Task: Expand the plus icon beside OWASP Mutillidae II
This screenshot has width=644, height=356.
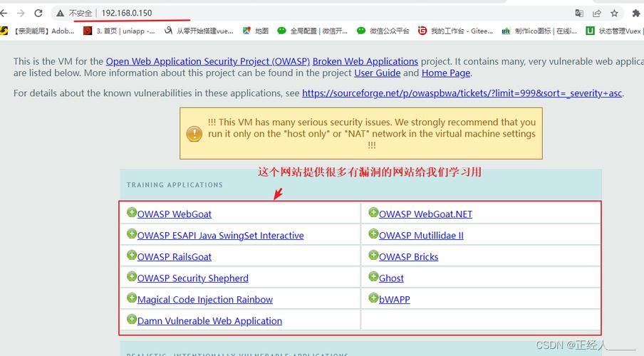Action: coord(373,234)
